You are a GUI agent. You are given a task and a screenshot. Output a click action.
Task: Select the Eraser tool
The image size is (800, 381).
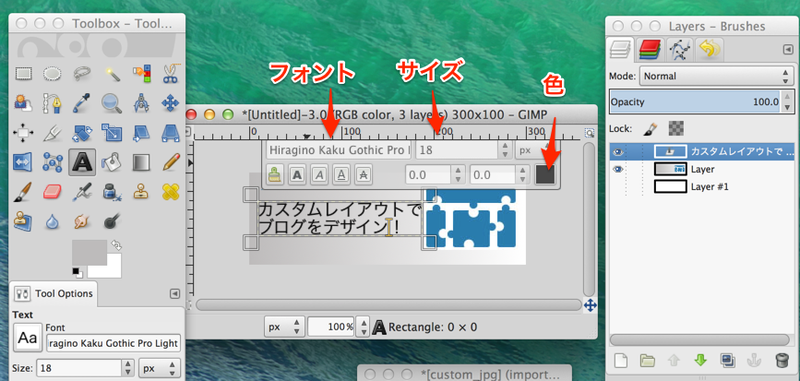coord(52,192)
